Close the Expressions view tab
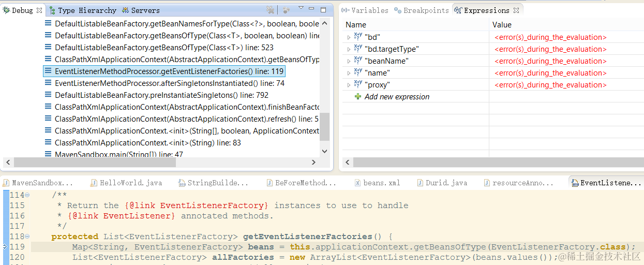This screenshot has height=265, width=644. [516, 10]
